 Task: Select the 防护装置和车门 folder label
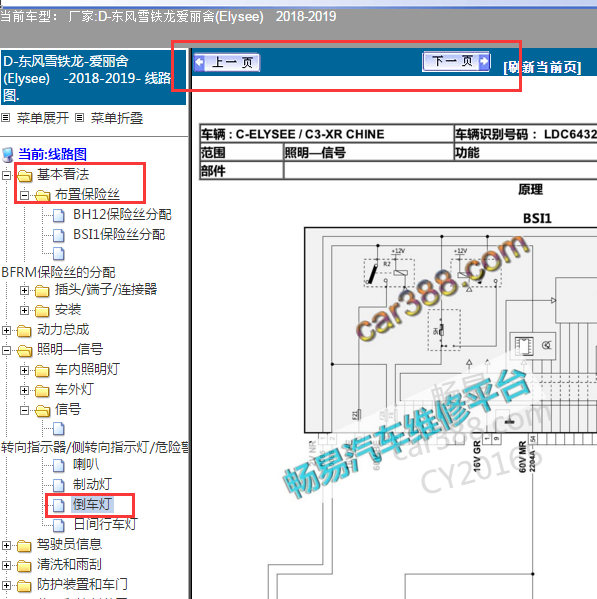click(x=83, y=584)
